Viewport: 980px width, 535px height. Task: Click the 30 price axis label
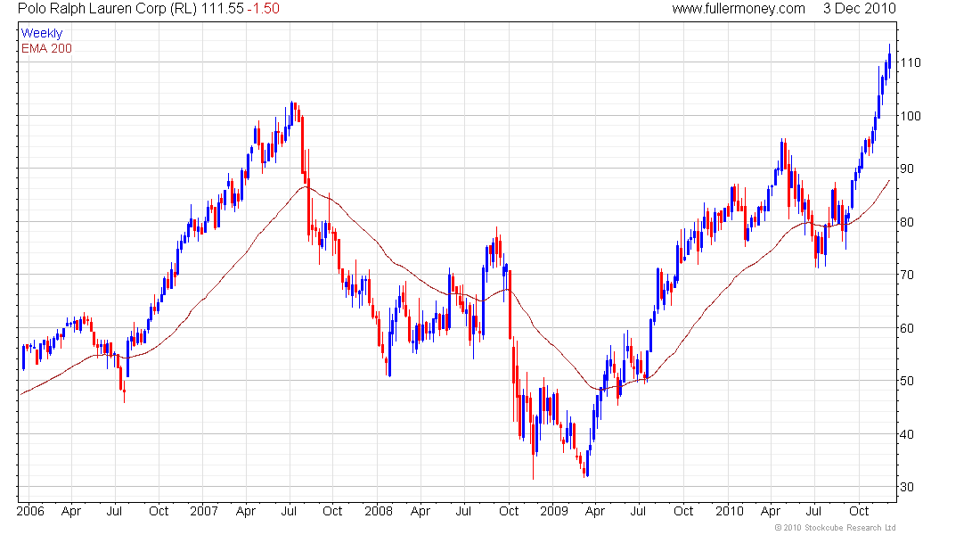pos(907,487)
